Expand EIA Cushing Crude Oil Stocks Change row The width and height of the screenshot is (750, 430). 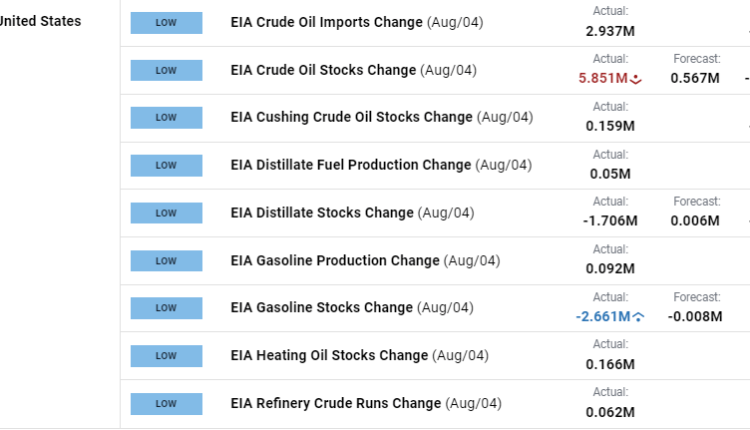coord(351,117)
